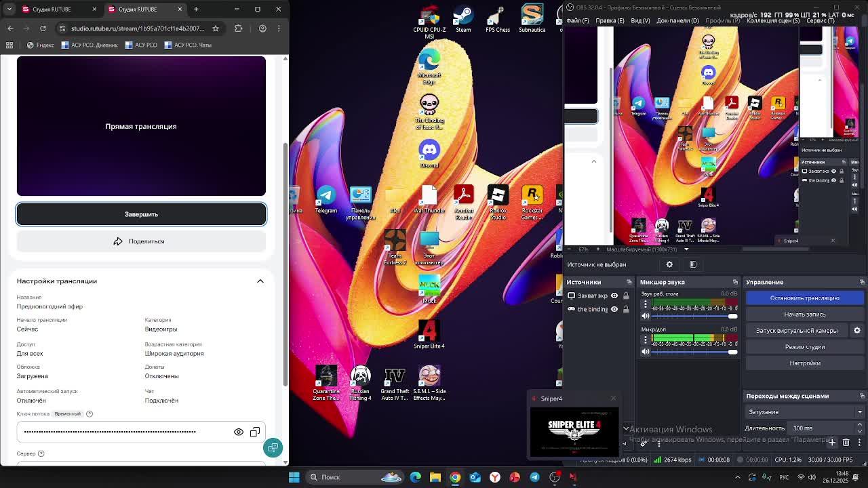Click Завершить to end the stream

(x=141, y=214)
